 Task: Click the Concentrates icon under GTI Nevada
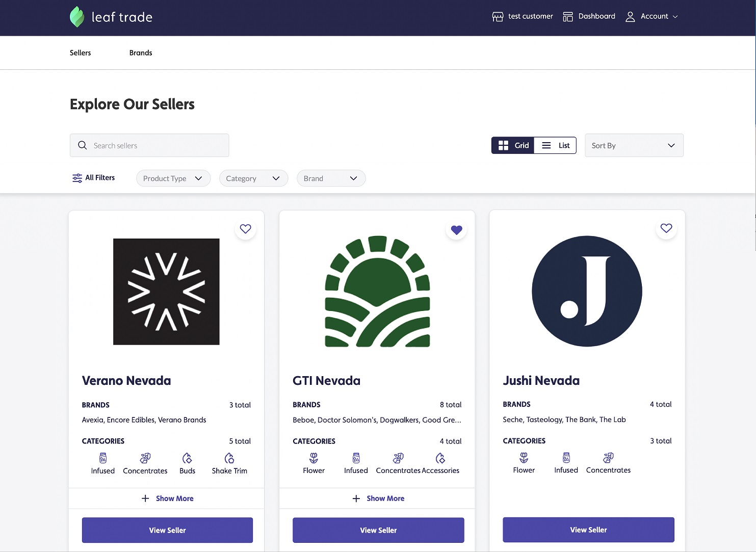(x=398, y=459)
